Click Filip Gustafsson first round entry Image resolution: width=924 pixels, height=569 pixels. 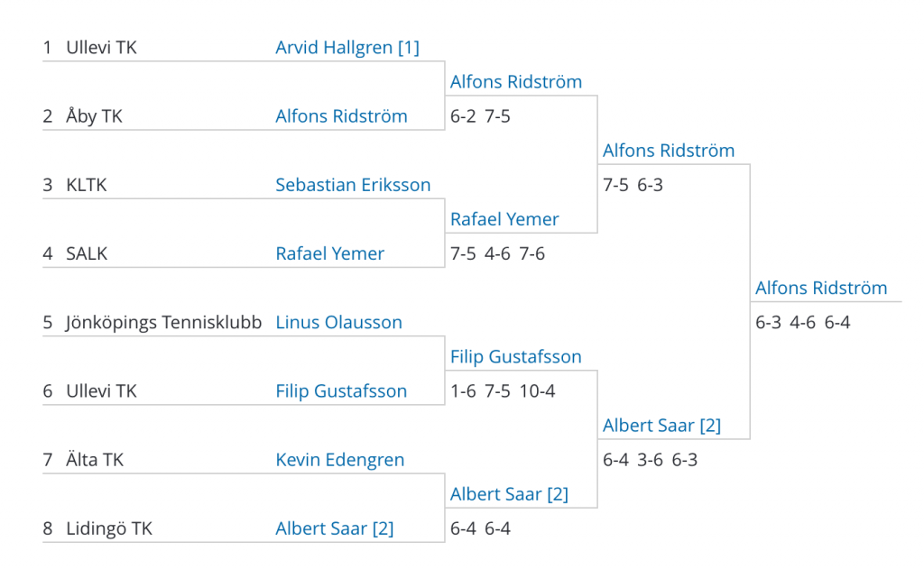coord(341,391)
